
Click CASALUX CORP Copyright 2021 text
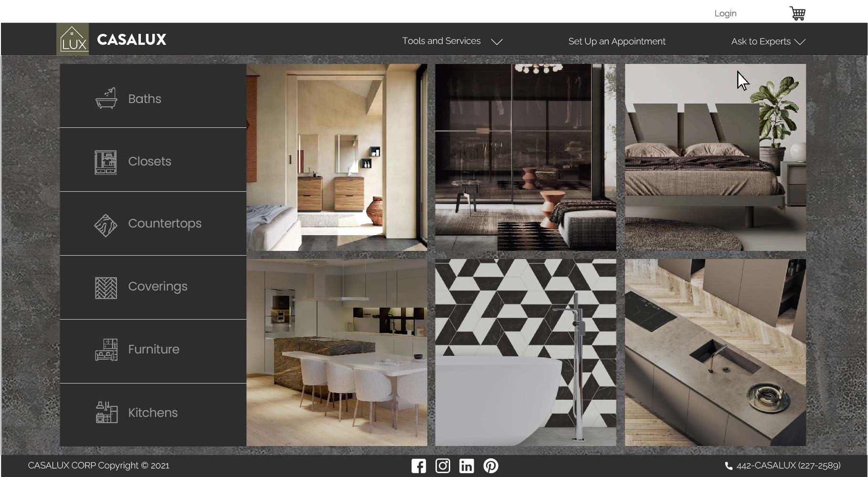tap(98, 466)
